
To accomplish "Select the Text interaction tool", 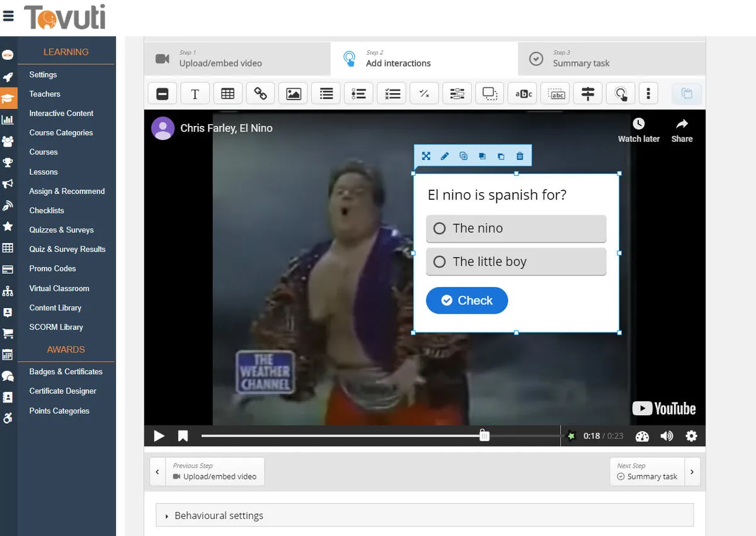I will click(x=195, y=94).
